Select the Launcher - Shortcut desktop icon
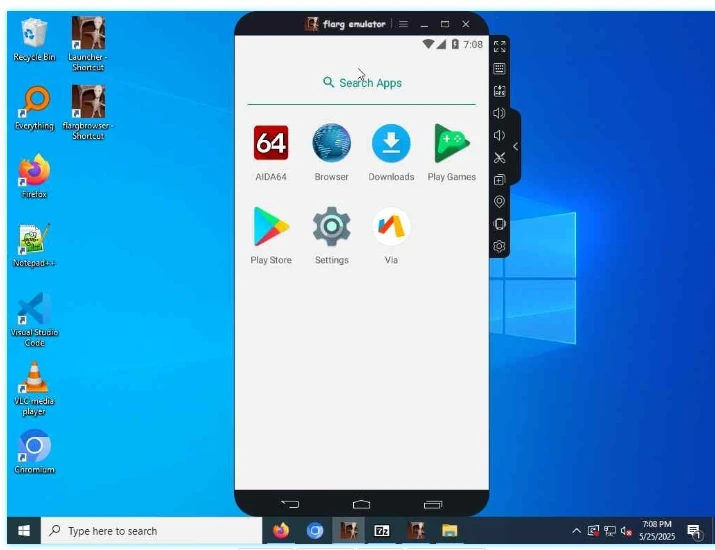Viewport: 715px width, 550px height. (x=88, y=44)
